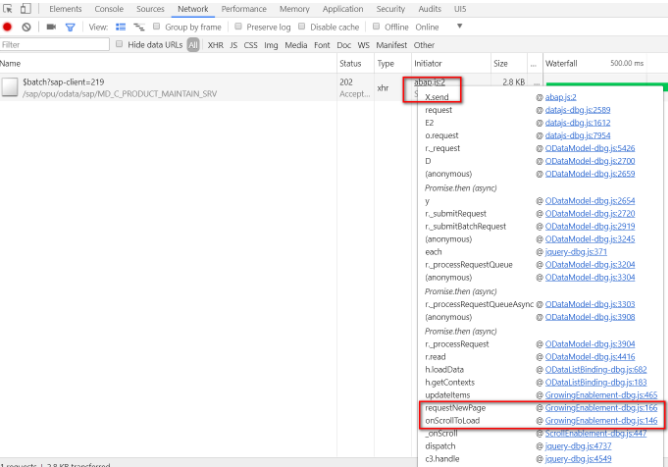
Task: Show the overview with the waterfall view icon
Action: [x=139, y=27]
